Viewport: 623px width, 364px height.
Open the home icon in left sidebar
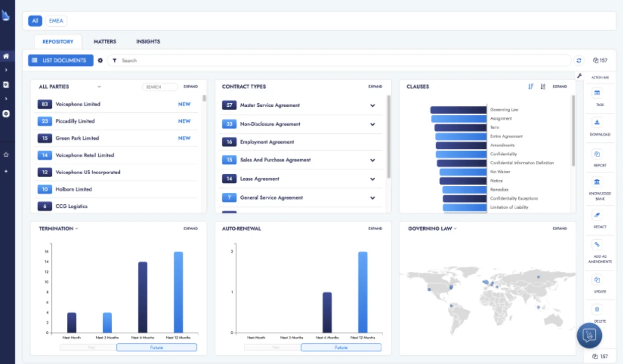(6, 56)
